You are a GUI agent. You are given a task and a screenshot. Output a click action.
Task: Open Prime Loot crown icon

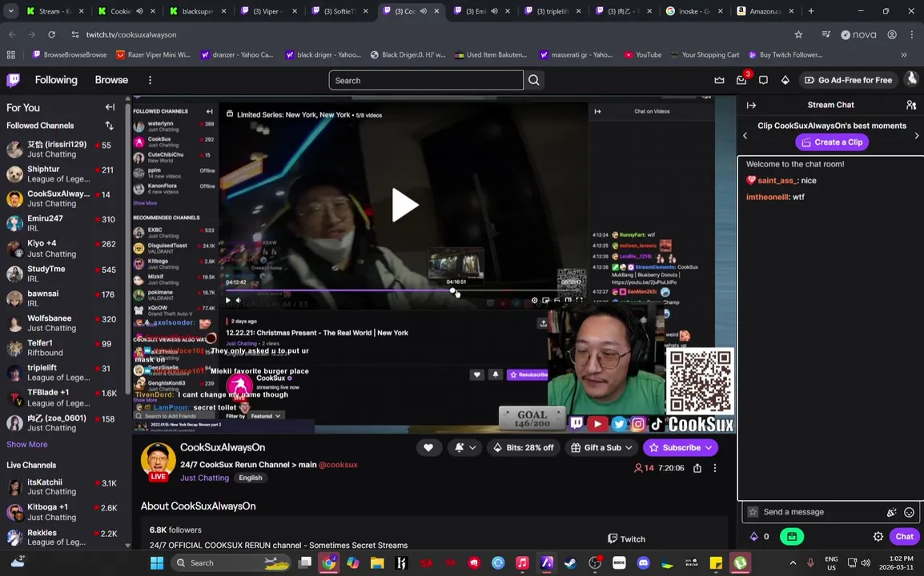[x=719, y=80]
